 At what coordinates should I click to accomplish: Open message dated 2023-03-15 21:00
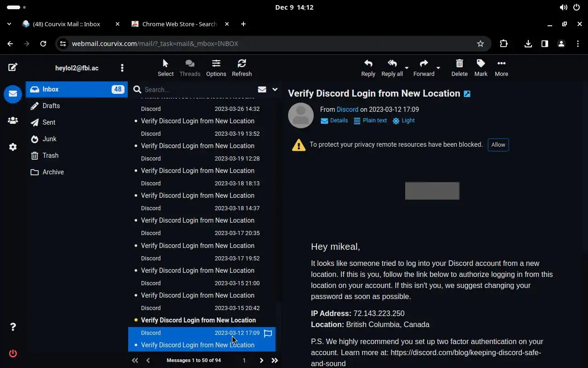coord(202,289)
